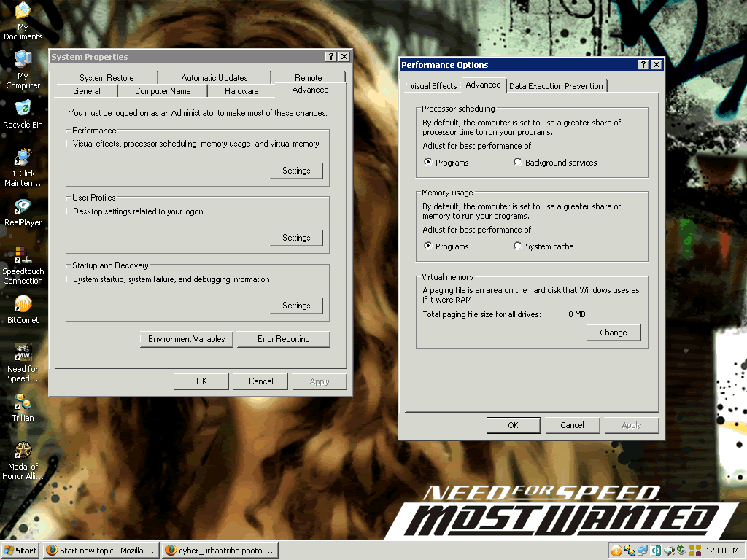
Task: Switch to the Hardware tab
Action: click(241, 91)
